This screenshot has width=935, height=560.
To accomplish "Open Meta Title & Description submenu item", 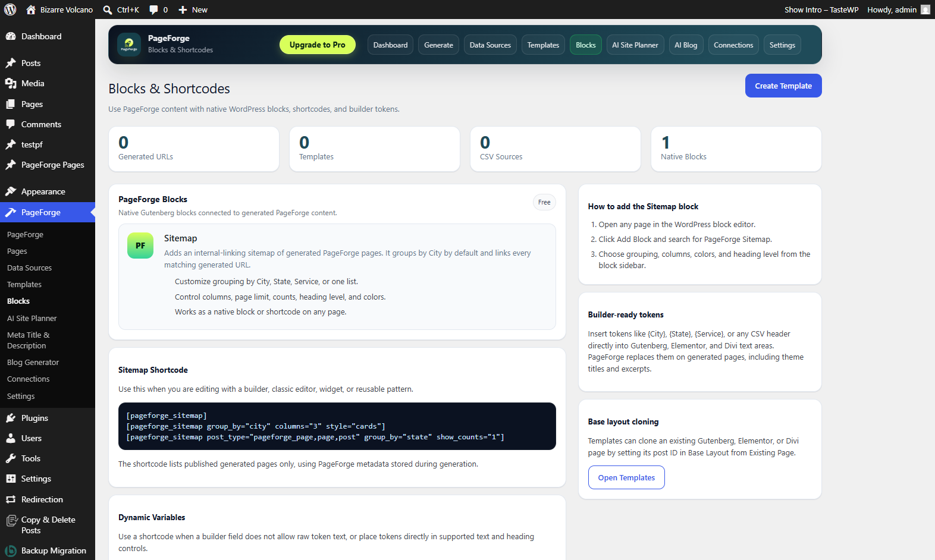I will pyautogui.click(x=29, y=341).
